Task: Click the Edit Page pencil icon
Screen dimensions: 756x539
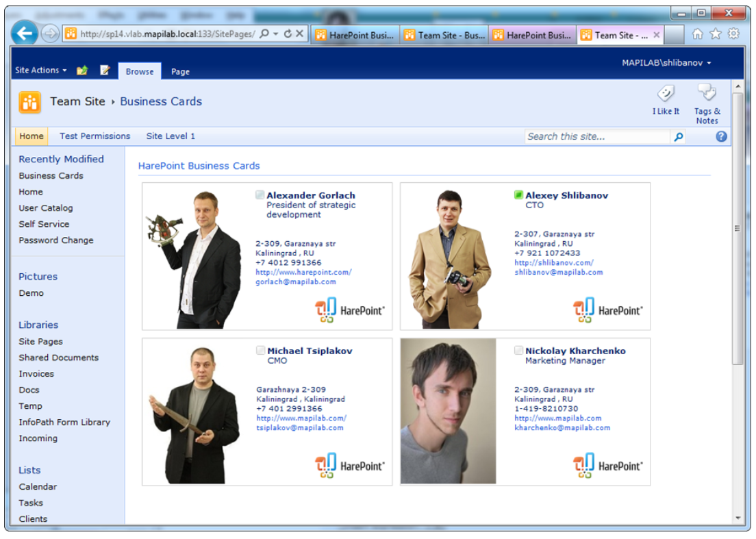Action: coord(105,71)
